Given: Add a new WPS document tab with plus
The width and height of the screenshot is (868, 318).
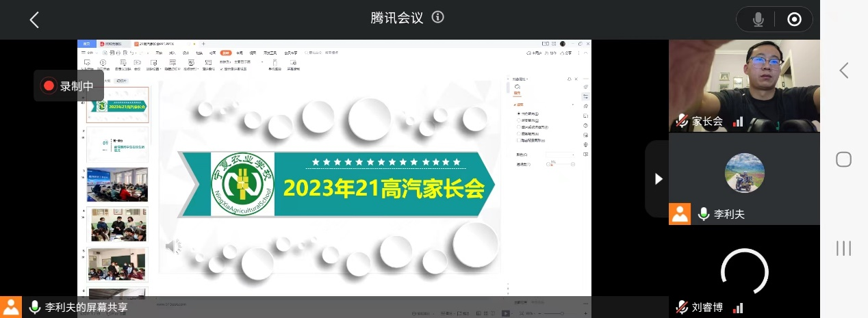Looking at the screenshot, I should coord(203,44).
